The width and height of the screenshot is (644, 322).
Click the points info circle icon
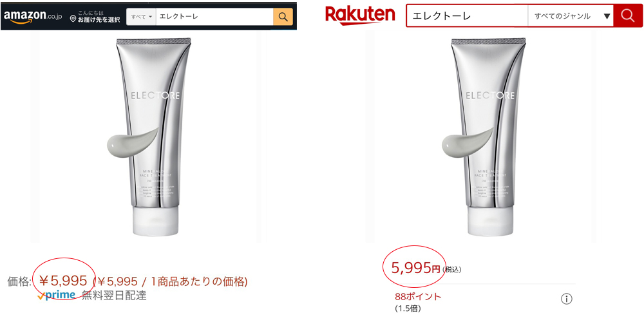(566, 299)
